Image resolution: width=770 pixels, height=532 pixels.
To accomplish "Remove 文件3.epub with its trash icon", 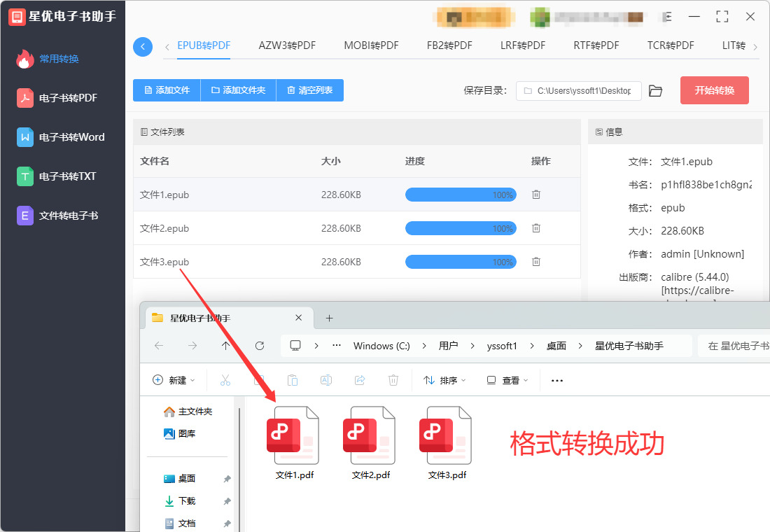I will click(536, 262).
